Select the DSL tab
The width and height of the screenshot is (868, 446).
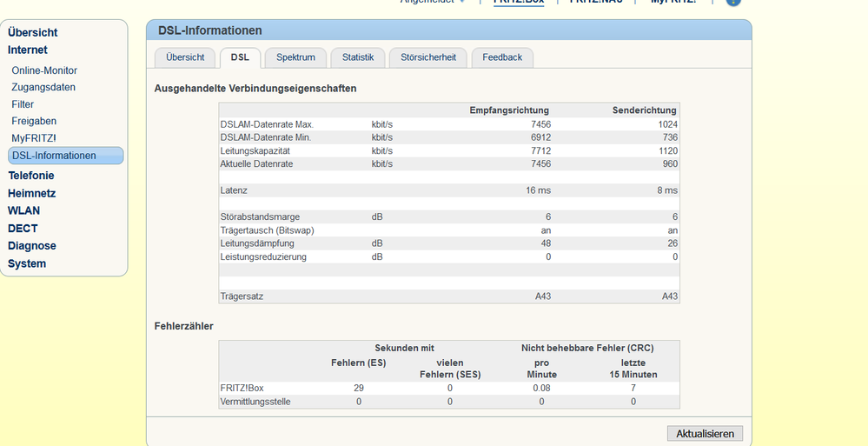point(240,57)
